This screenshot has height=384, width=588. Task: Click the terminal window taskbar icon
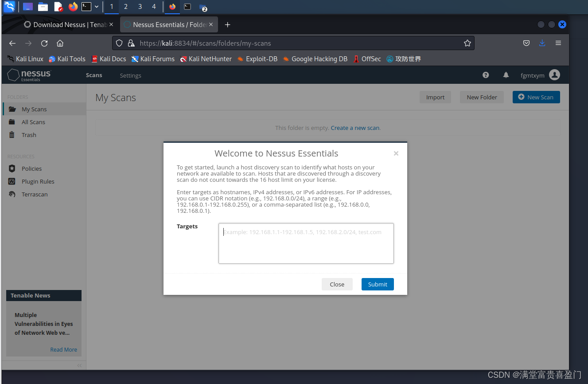(x=187, y=7)
